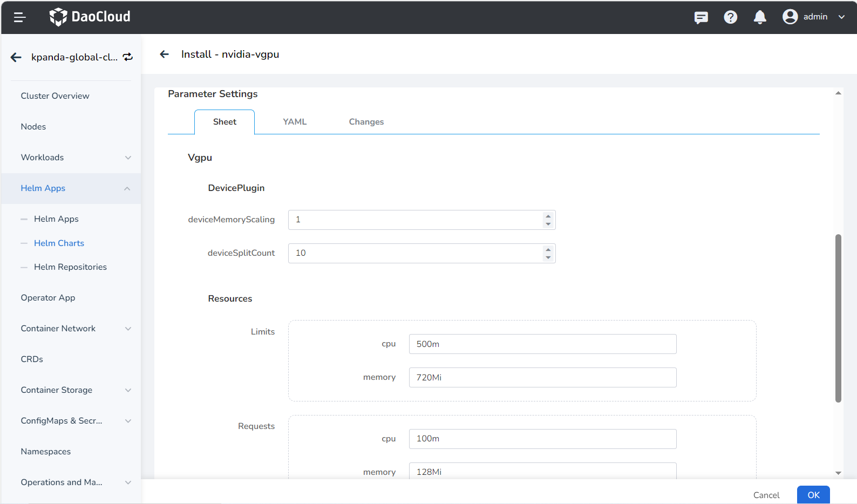Image resolution: width=857 pixels, height=504 pixels.
Task: Expand the Container Network section
Action: 128,329
